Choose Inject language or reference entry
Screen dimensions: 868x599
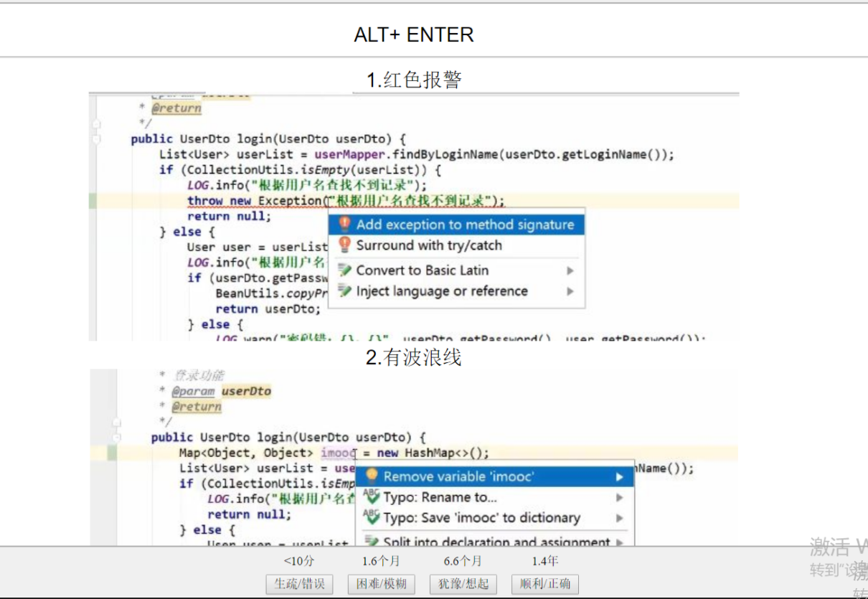coord(456,291)
